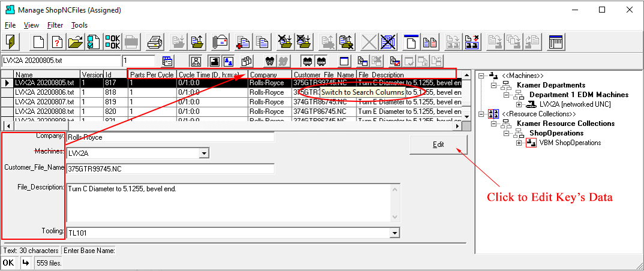
Task: Click the exit door icon
Action: click(10, 42)
